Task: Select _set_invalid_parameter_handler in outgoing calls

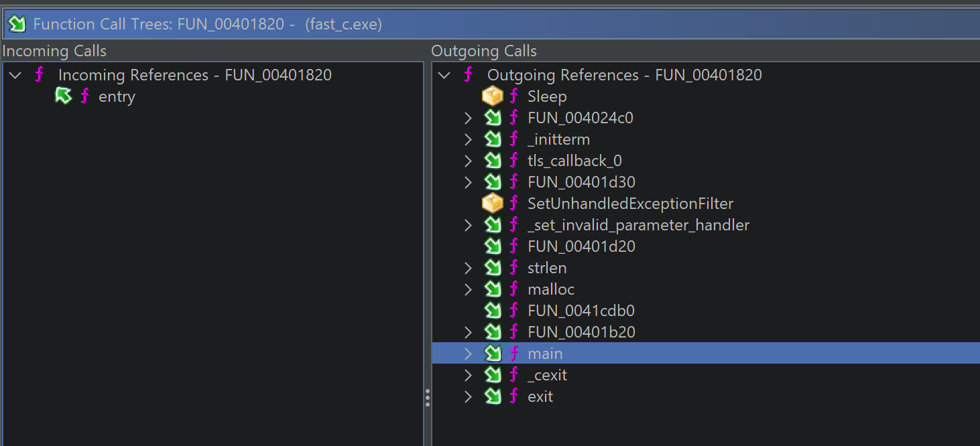Action: [x=638, y=226]
